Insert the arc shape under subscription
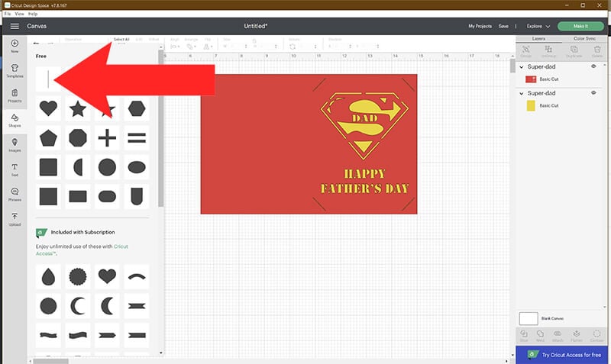This screenshot has height=364, width=611. pyautogui.click(x=137, y=277)
